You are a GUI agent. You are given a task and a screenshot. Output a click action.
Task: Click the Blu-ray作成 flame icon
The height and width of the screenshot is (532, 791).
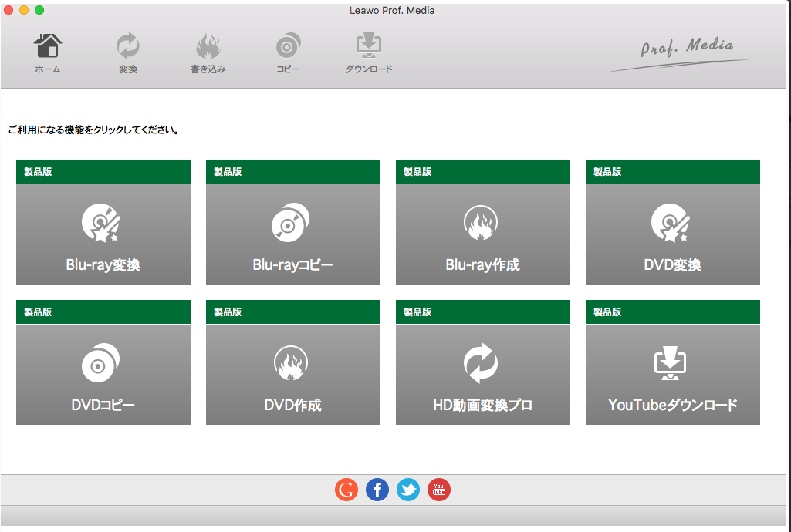[481, 223]
